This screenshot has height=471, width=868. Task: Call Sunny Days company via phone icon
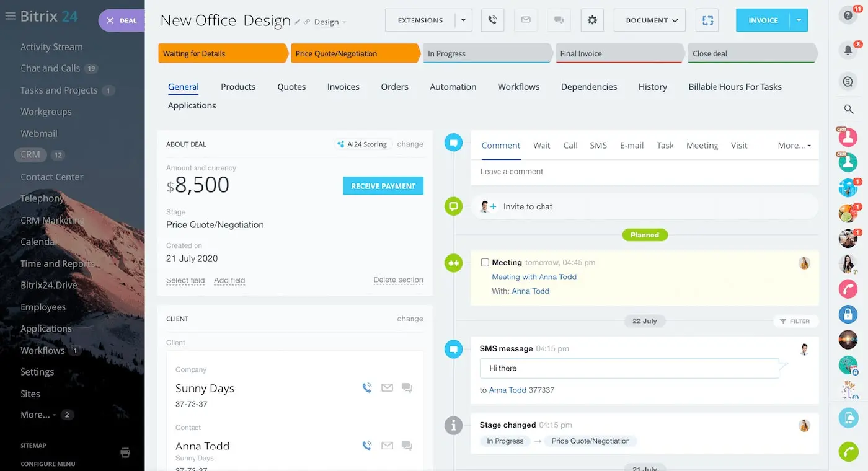(367, 388)
